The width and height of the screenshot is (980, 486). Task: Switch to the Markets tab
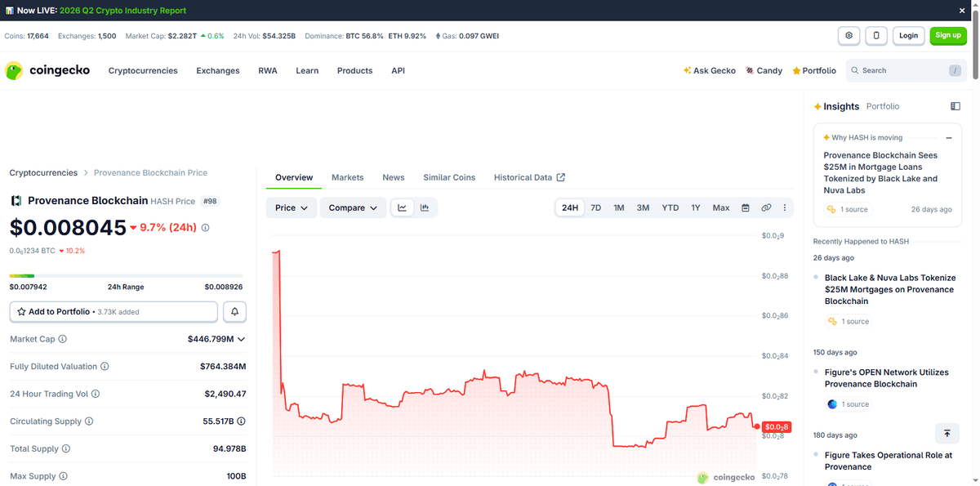348,177
